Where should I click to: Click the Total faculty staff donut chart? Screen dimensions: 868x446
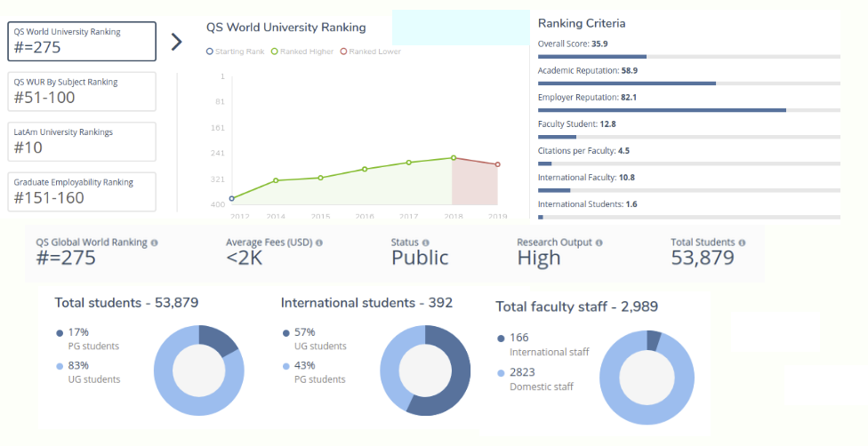pos(647,378)
